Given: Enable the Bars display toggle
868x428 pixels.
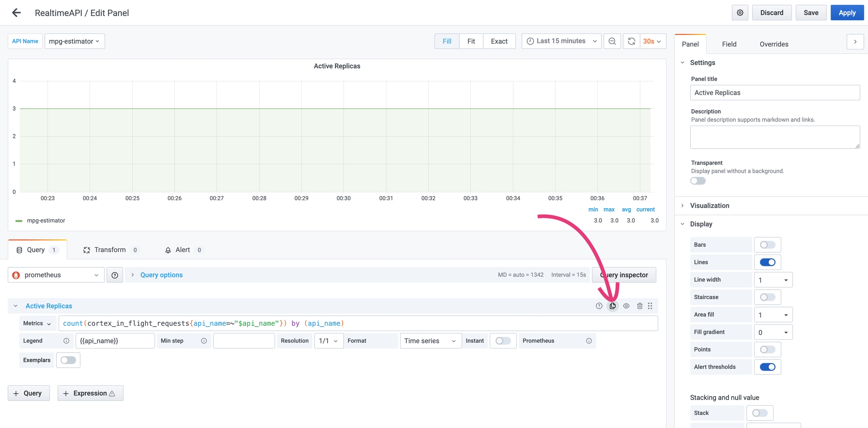Looking at the screenshot, I should [767, 245].
